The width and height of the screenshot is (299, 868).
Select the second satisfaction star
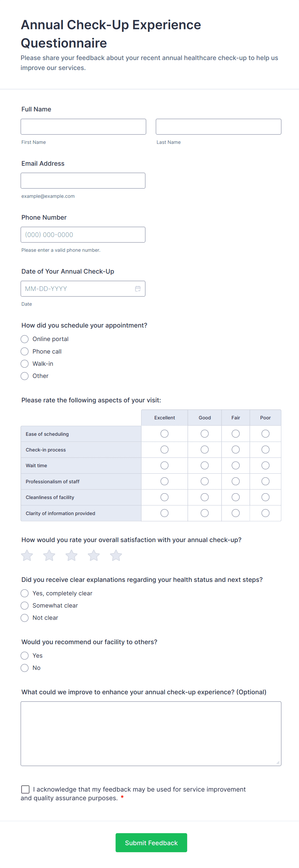[49, 555]
